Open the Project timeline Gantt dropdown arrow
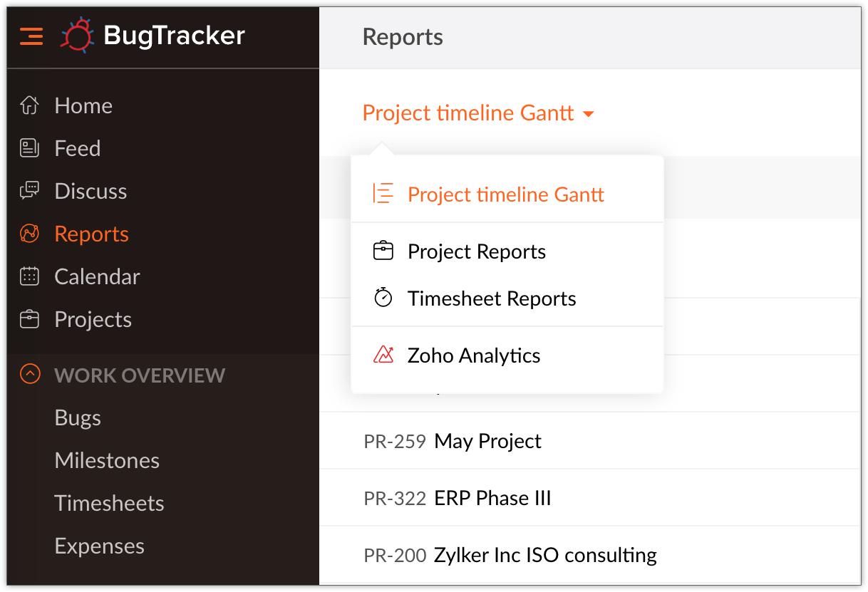Screen dimensions: 868x592 pyautogui.click(x=590, y=113)
